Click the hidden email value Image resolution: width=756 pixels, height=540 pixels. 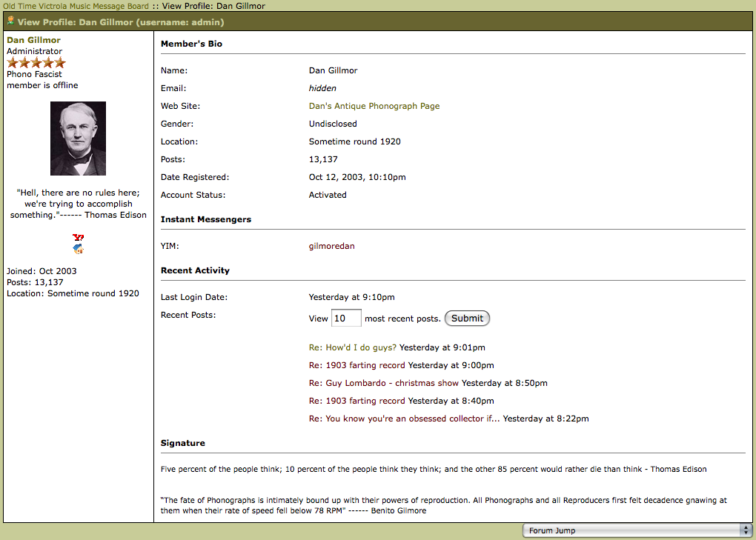coord(322,88)
